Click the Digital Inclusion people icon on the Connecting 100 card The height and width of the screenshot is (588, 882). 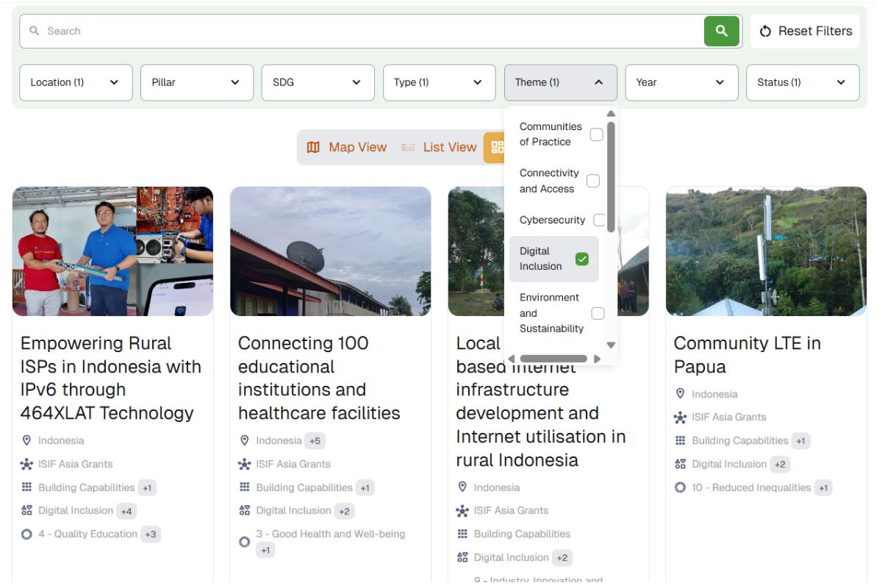point(244,510)
